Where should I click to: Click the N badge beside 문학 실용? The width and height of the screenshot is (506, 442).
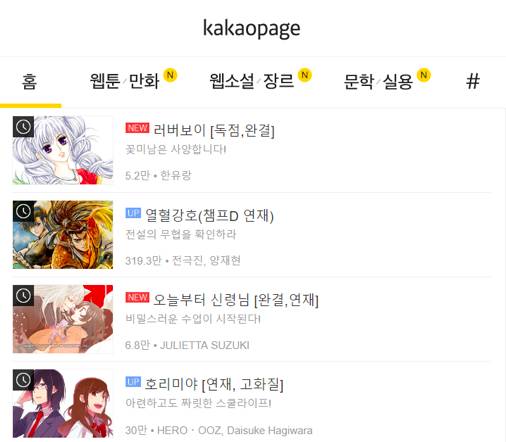424,75
